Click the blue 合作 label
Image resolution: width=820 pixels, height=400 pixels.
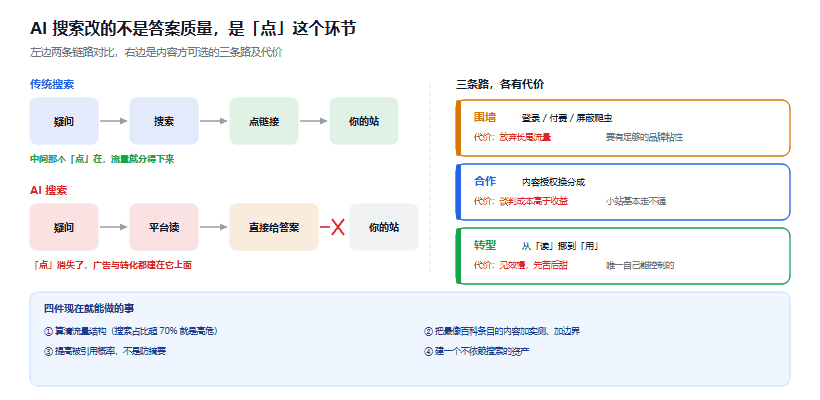(x=485, y=181)
